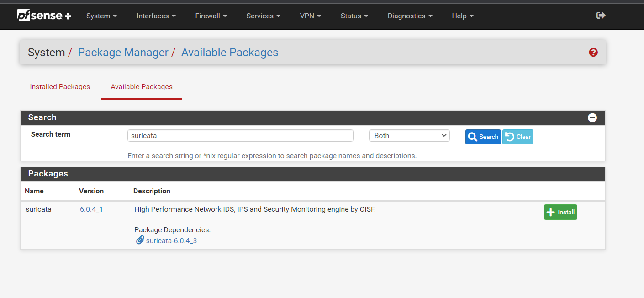Click the suricata package name cell
Image resolution: width=644 pixels, height=298 pixels.
(38, 209)
